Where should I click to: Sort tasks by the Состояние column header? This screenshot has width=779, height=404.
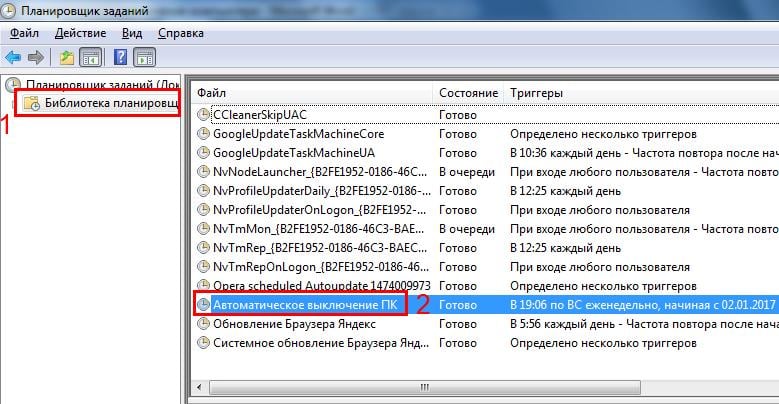pyautogui.click(x=468, y=92)
